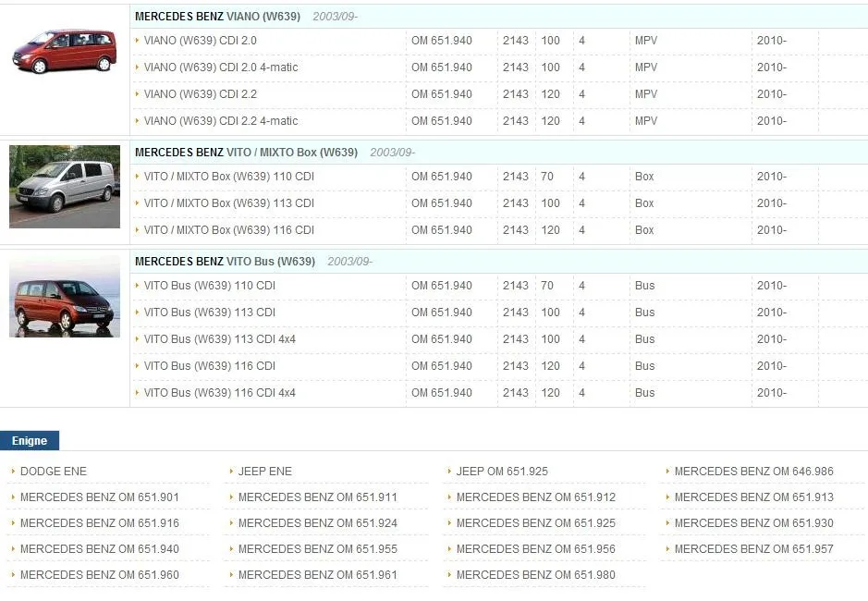Open MERCEDES BENZ OM 651.925 engine

pos(536,523)
